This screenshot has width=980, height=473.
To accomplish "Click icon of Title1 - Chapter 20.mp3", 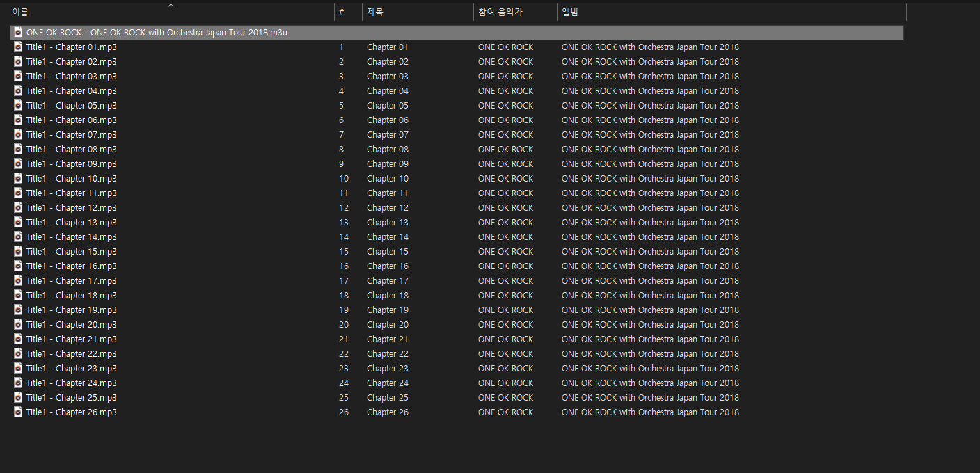I will click(18, 325).
